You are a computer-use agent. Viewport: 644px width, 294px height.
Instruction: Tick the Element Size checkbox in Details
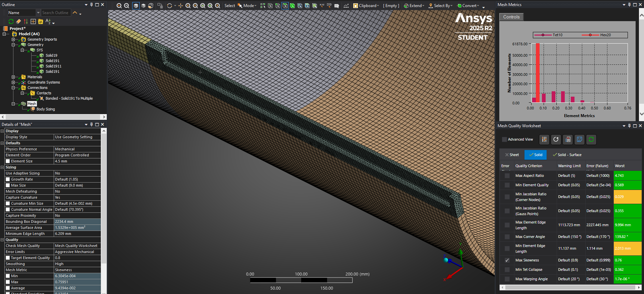coord(8,161)
